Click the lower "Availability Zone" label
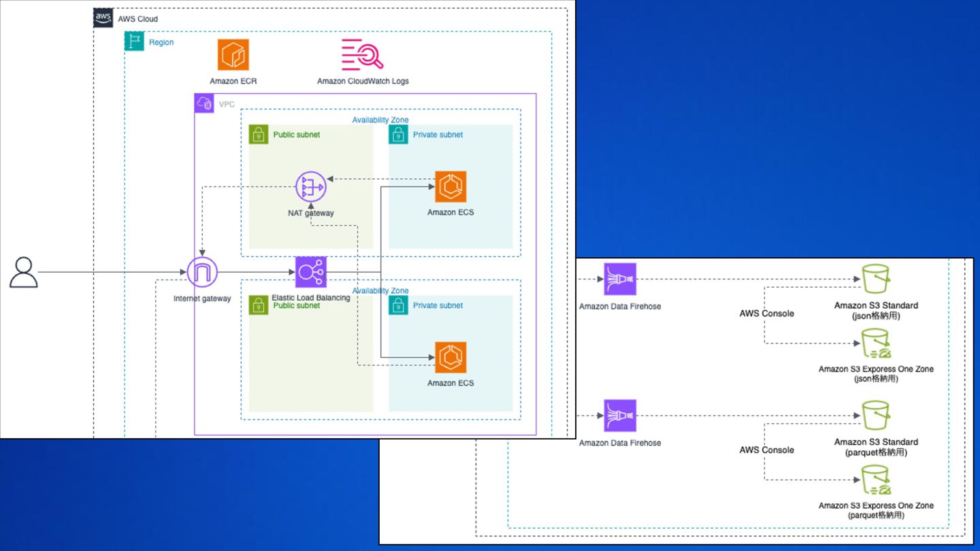980x551 pixels. tap(380, 290)
